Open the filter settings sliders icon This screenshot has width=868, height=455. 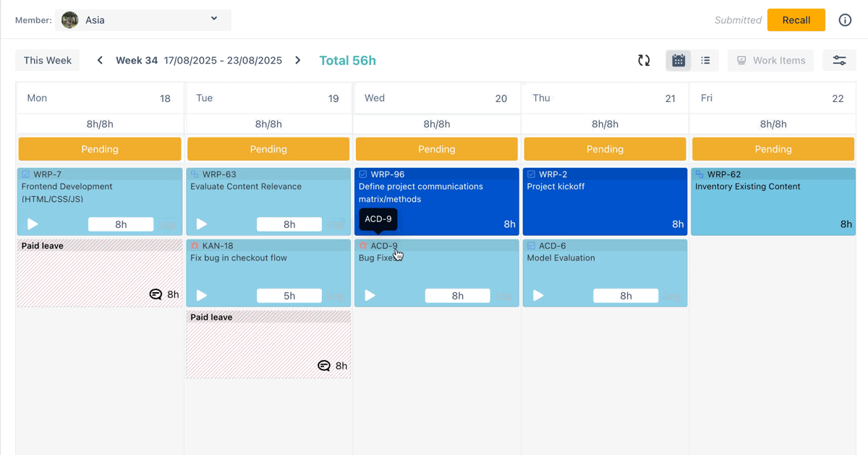click(839, 61)
